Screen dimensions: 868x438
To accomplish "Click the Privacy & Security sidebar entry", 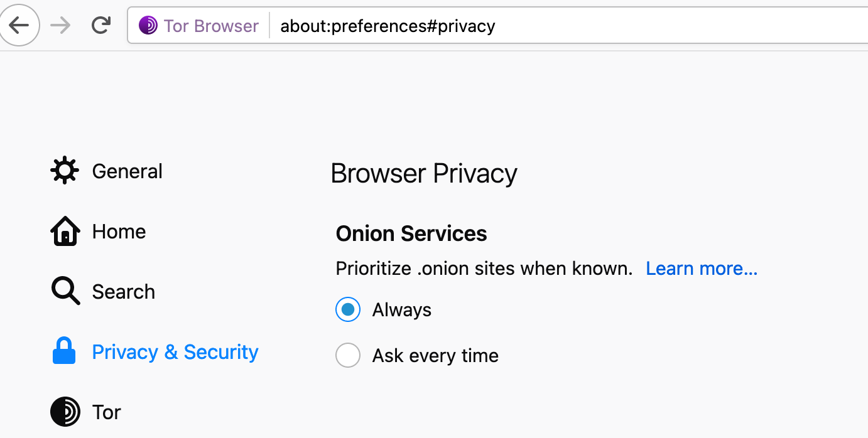I will coord(175,351).
